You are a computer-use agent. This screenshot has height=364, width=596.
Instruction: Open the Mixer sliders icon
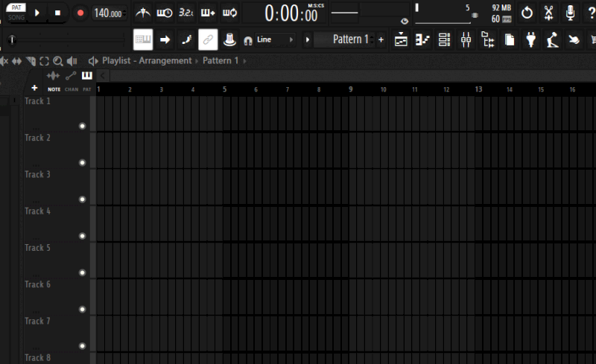466,39
